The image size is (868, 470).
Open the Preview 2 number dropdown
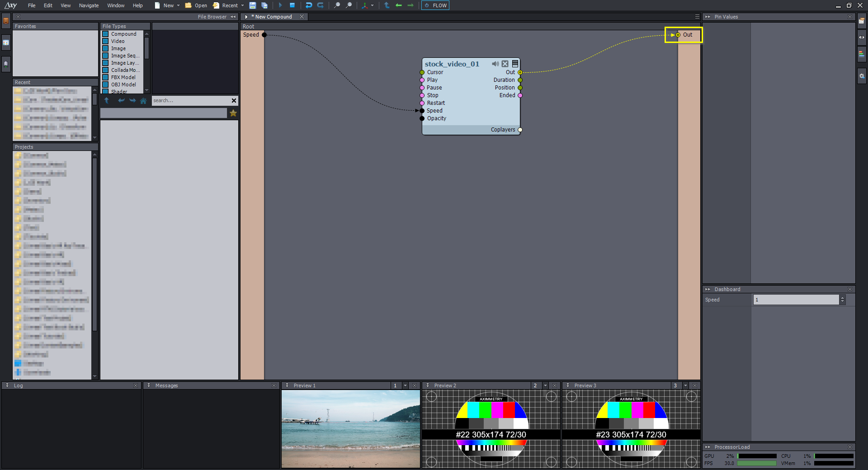[545, 385]
